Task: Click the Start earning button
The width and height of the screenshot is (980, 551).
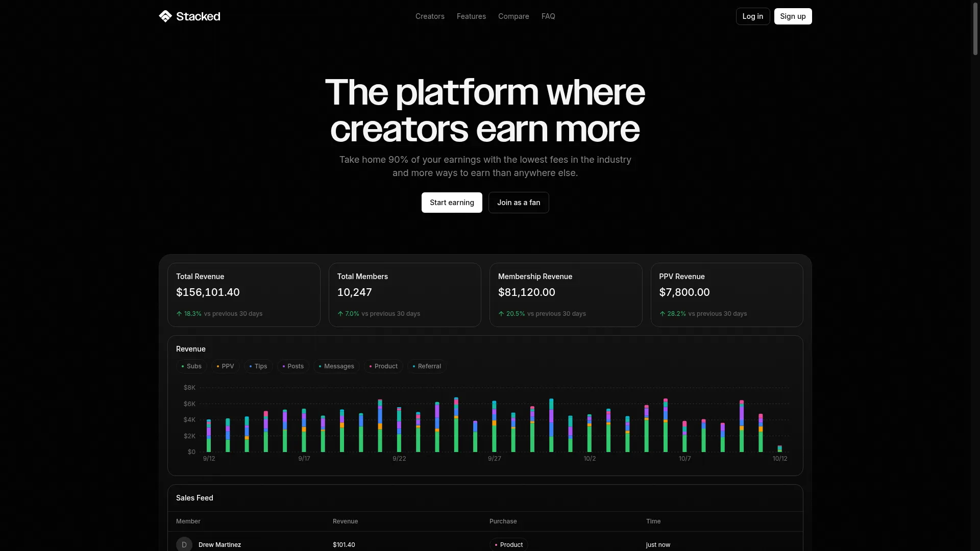Action: tap(452, 203)
